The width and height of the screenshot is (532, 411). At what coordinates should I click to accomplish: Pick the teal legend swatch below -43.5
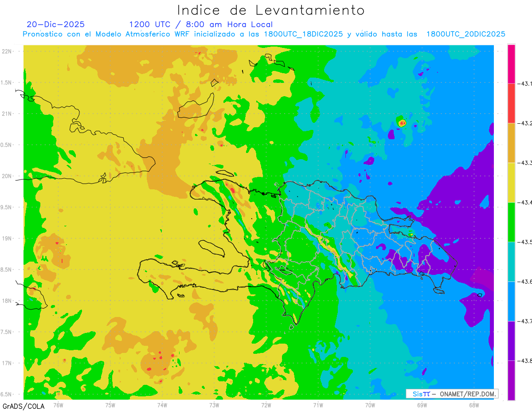coord(511,262)
